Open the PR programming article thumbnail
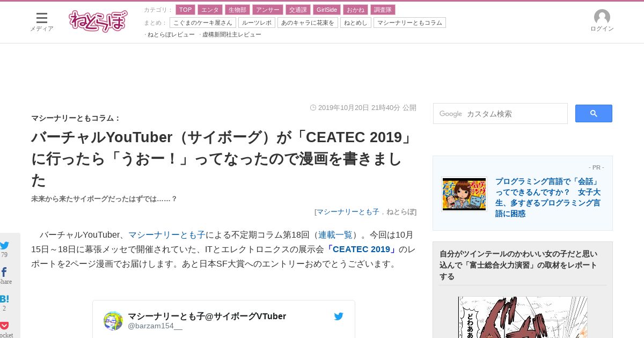Screen dimensions: 644x338 (x=464, y=194)
